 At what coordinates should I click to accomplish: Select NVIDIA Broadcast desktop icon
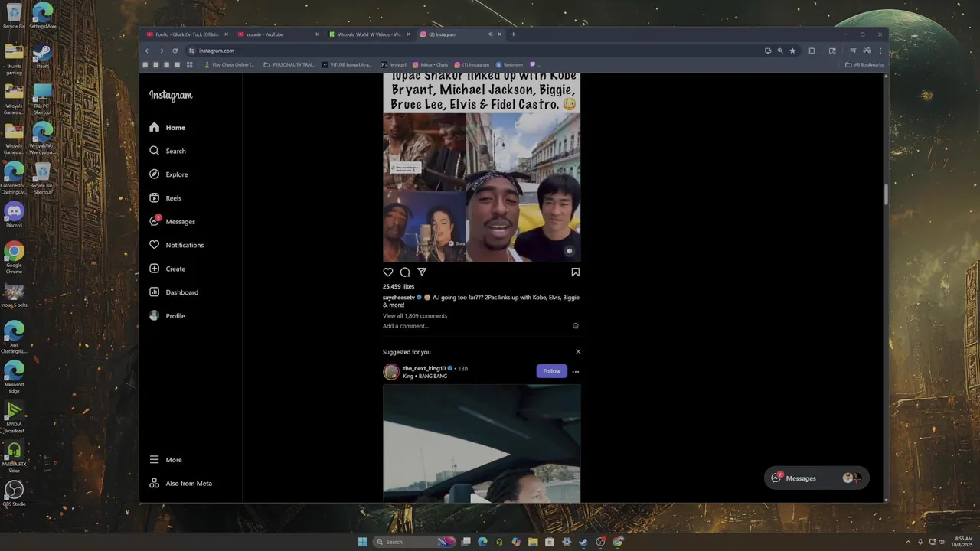pos(14,417)
